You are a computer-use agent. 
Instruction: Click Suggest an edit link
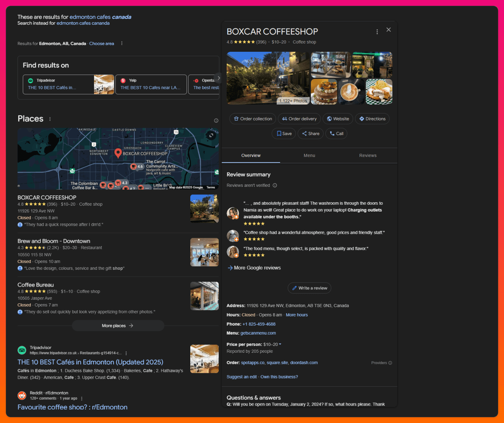coord(242,377)
